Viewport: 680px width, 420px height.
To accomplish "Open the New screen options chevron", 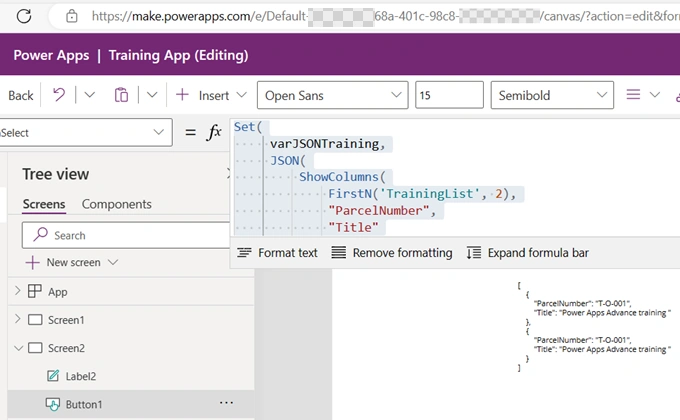I will click(113, 262).
